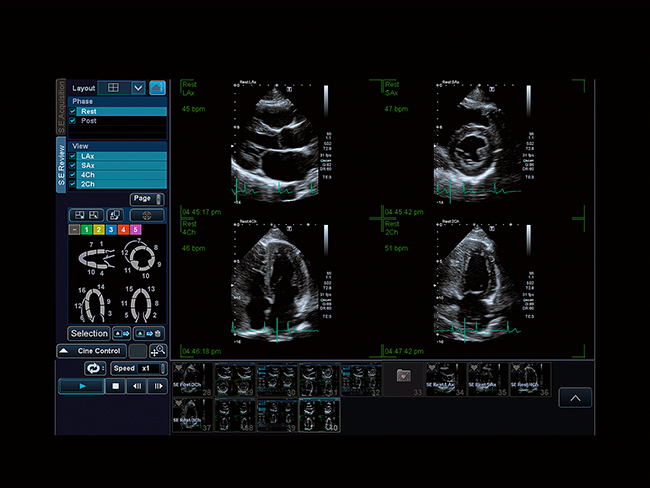
Task: Uncheck the 4Ch view checkbox
Action: click(73, 175)
